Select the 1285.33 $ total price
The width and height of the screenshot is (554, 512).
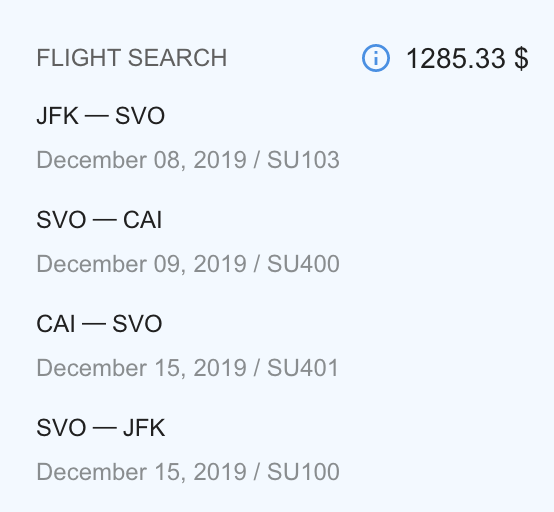coord(467,58)
